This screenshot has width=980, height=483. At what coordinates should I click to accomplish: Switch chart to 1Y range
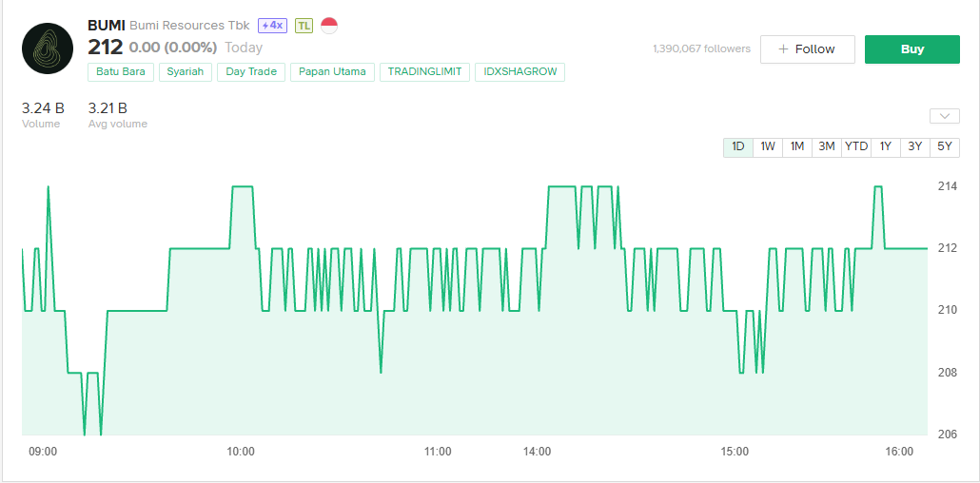pyautogui.click(x=886, y=146)
